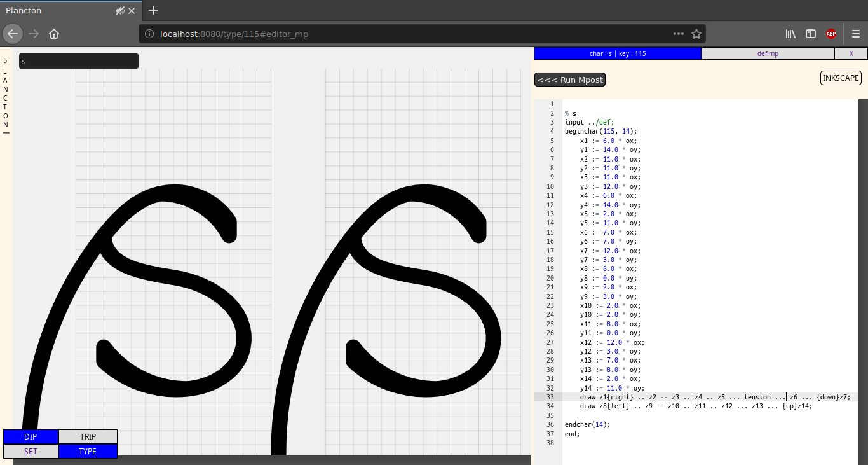Select the 'char : s | key : 115' tab

pyautogui.click(x=618, y=53)
